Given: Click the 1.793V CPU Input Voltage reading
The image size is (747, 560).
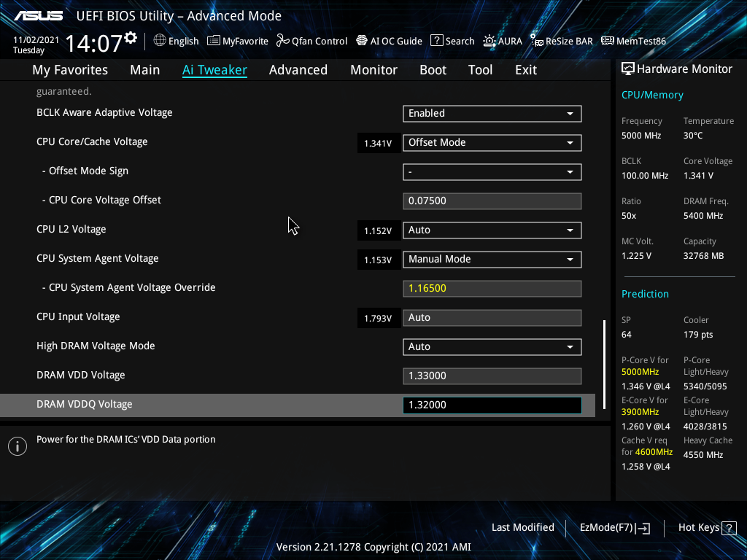Looking at the screenshot, I should point(378,318).
